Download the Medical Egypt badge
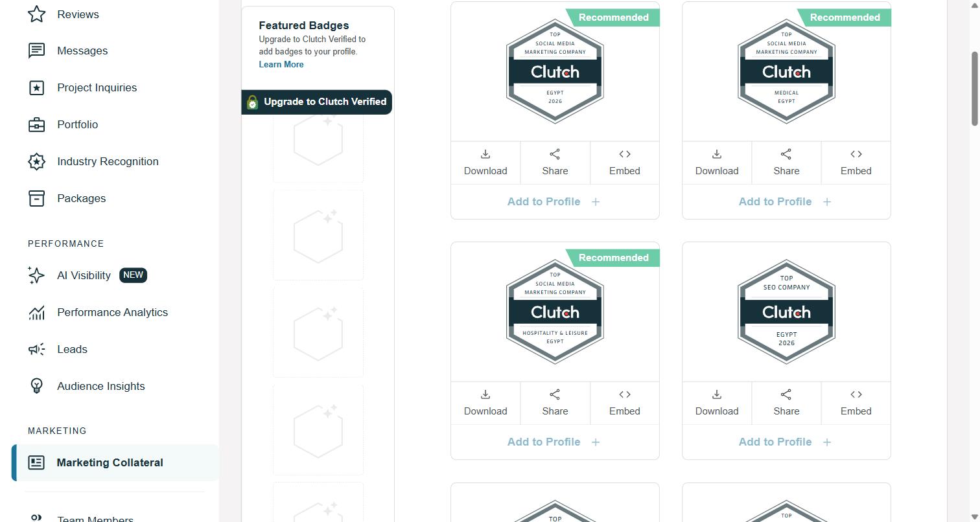980x522 pixels. point(717,163)
